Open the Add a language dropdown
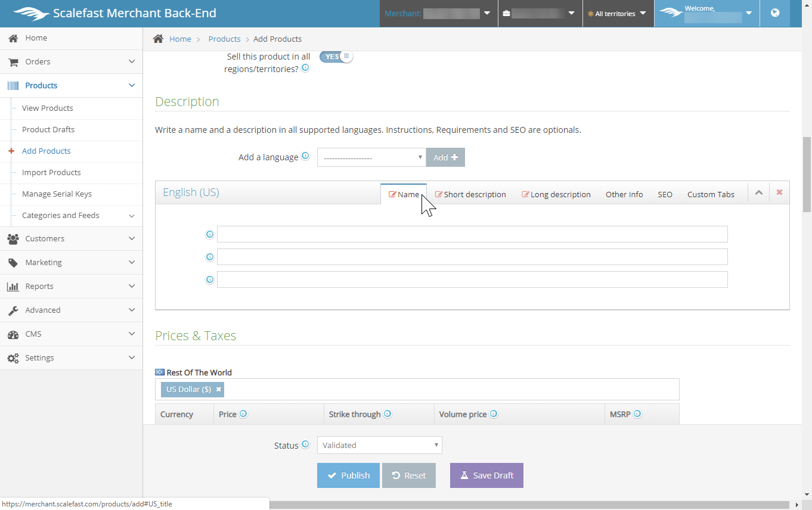Screen dimensions: 812x510 coord(371,158)
